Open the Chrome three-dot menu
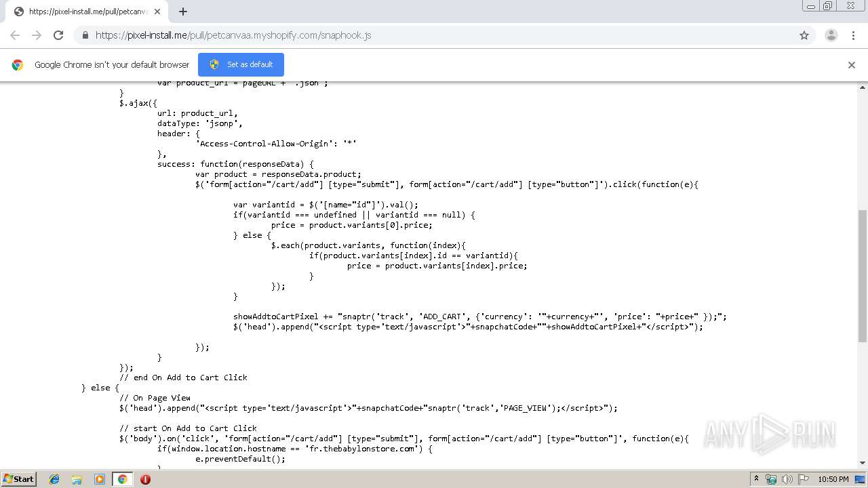The height and width of the screenshot is (488, 868). tap(853, 35)
